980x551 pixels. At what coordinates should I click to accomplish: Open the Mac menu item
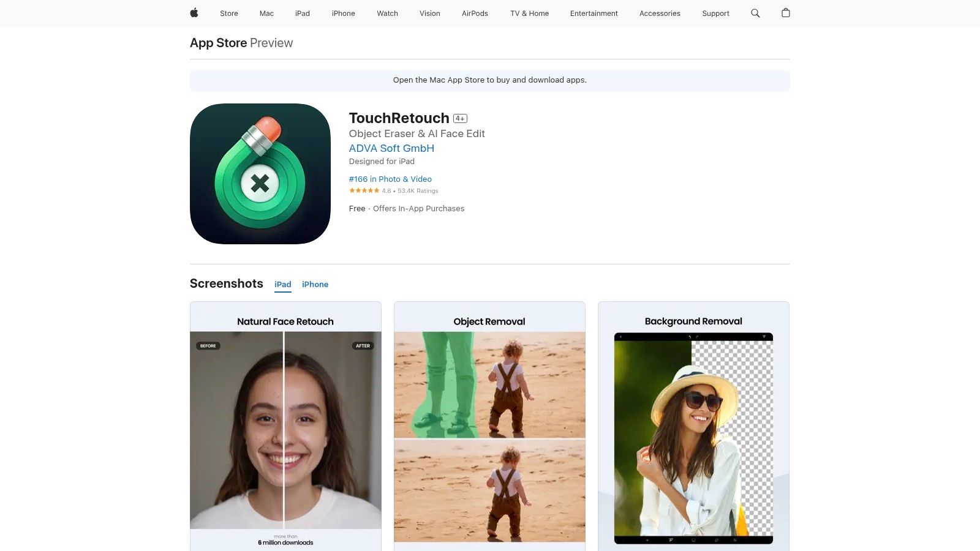coord(266,13)
